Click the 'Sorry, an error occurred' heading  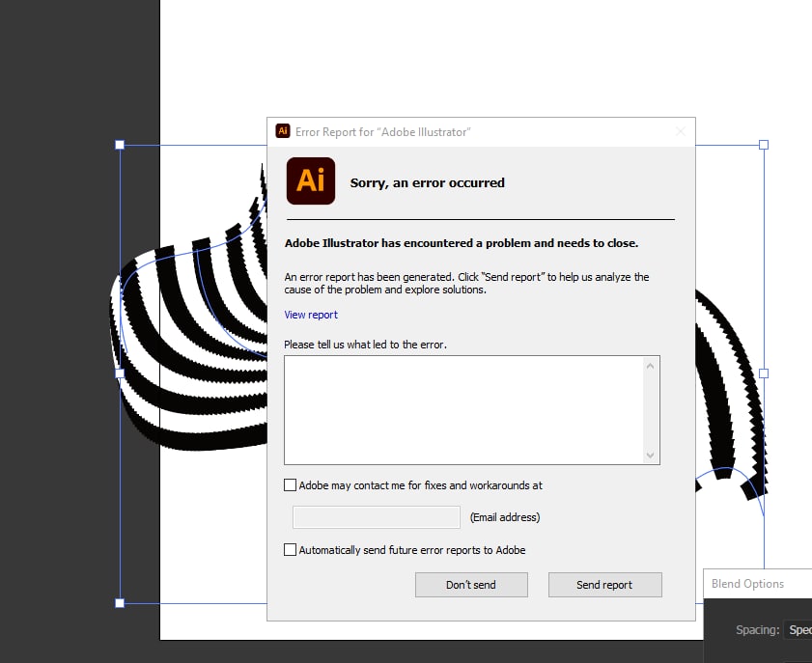427,182
